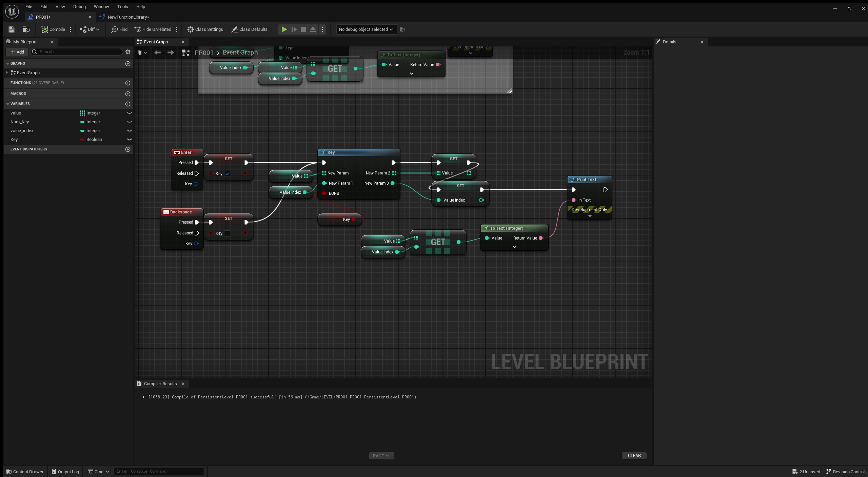Click the Save blueprint icon
The width and height of the screenshot is (868, 477).
12,29
